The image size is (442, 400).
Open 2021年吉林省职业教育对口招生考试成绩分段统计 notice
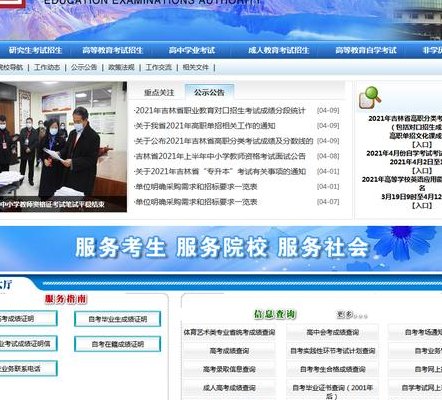220,111
